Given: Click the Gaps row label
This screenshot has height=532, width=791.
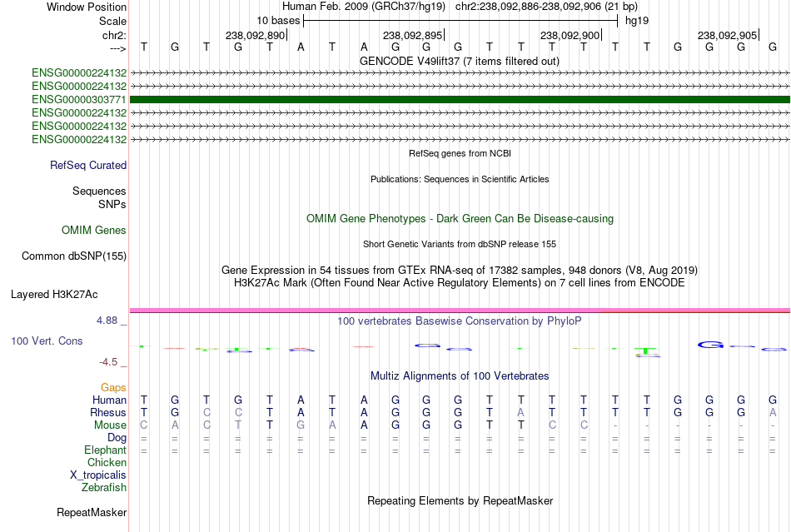Looking at the screenshot, I should click(113, 387).
